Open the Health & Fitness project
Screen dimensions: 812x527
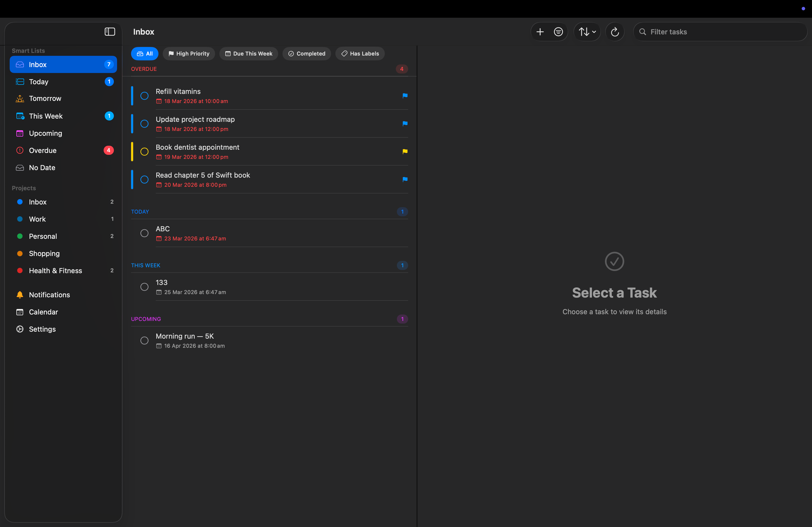63,271
